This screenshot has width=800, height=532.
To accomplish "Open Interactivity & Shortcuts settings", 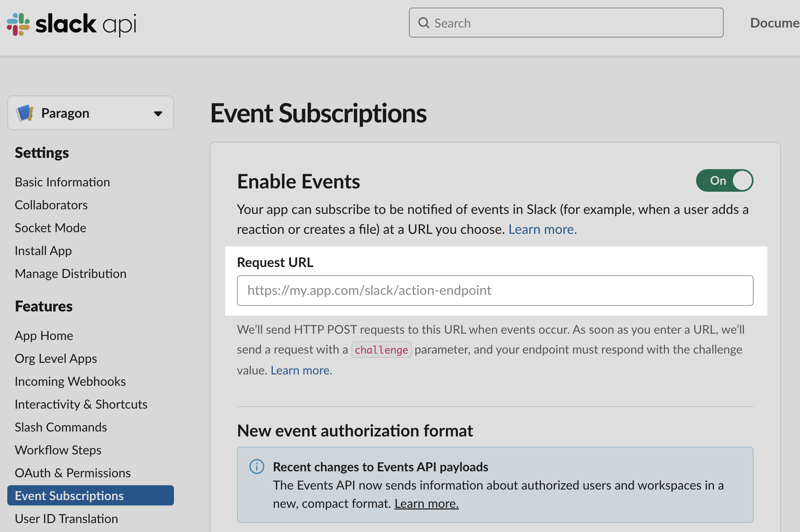I will (81, 404).
